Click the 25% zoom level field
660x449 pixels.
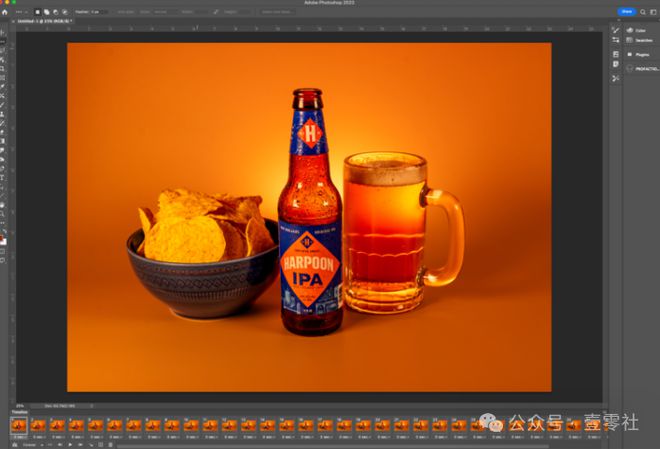20,406
